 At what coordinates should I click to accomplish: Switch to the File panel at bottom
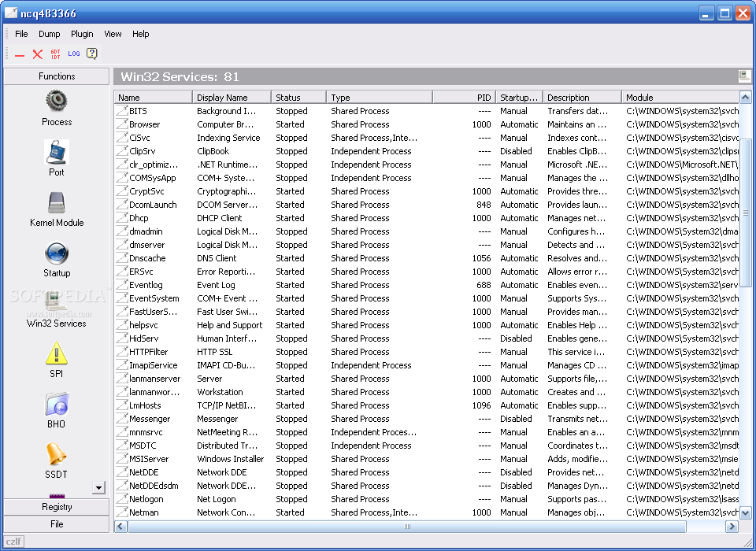click(57, 524)
